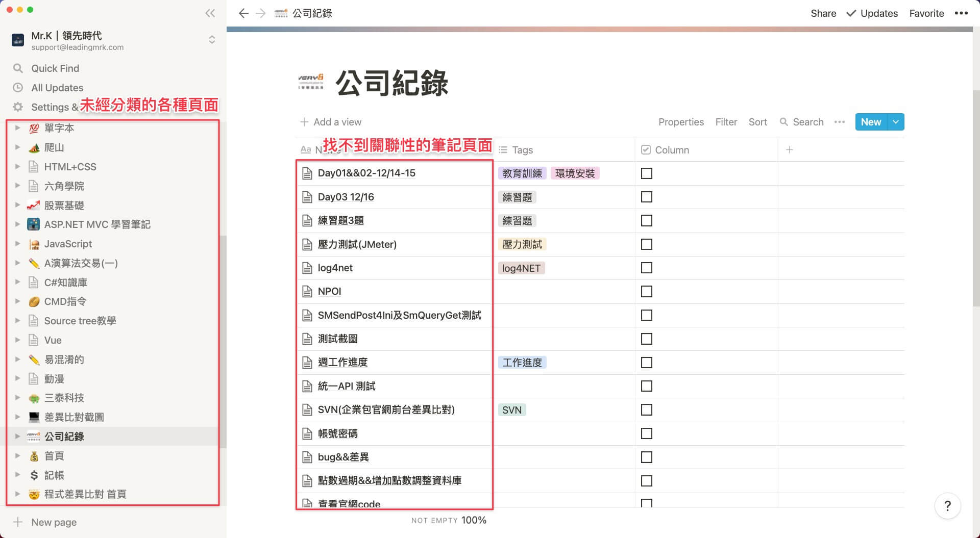This screenshot has width=980, height=538.
Task: Click the JavaScript page icon
Action: click(34, 244)
